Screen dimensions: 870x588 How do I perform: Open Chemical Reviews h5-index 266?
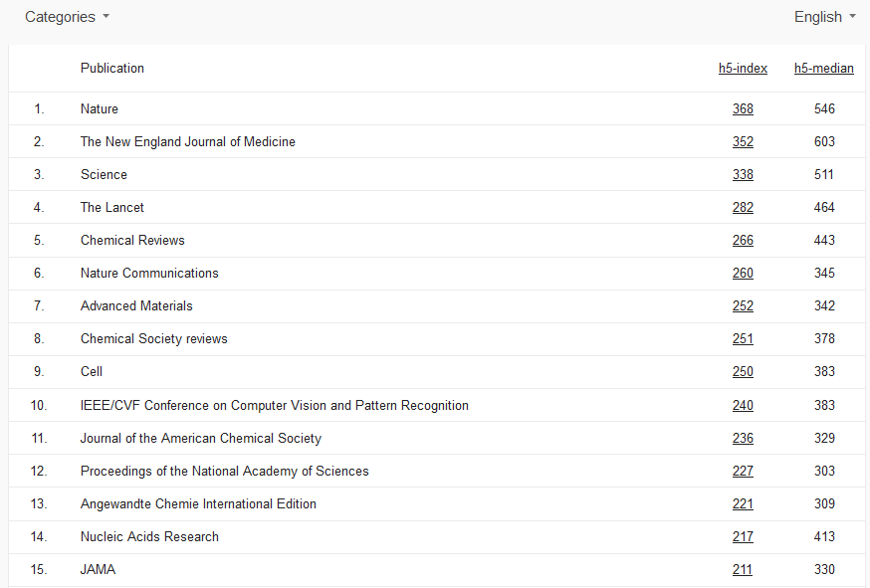pyautogui.click(x=743, y=241)
